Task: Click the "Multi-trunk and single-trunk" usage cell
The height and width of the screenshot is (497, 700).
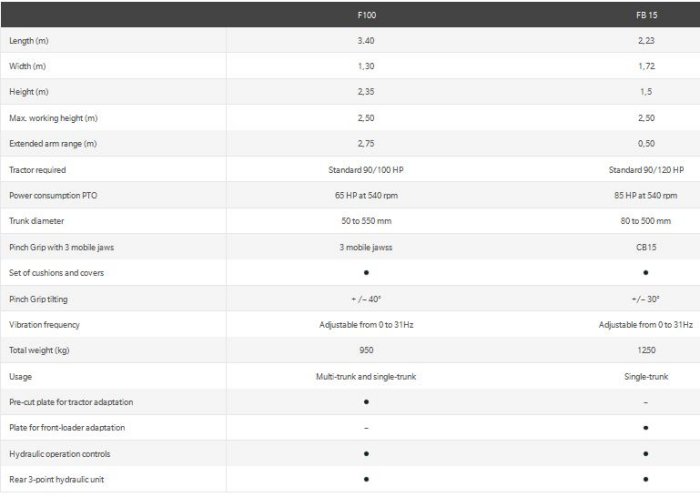Action: click(366, 376)
